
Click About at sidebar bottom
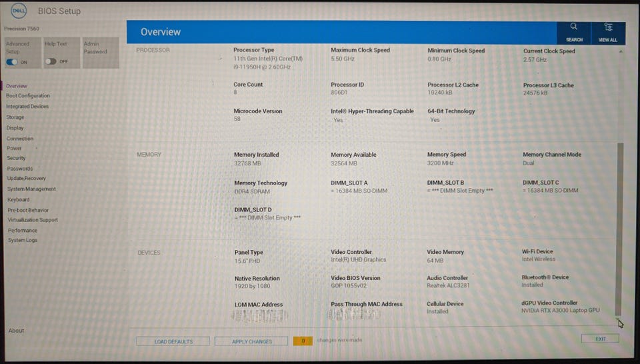(16, 331)
